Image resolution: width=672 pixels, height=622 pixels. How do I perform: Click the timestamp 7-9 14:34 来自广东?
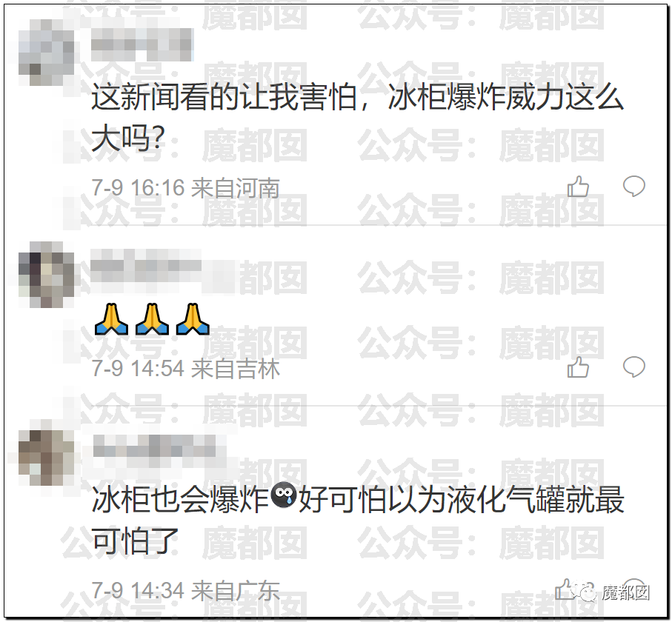(x=185, y=591)
